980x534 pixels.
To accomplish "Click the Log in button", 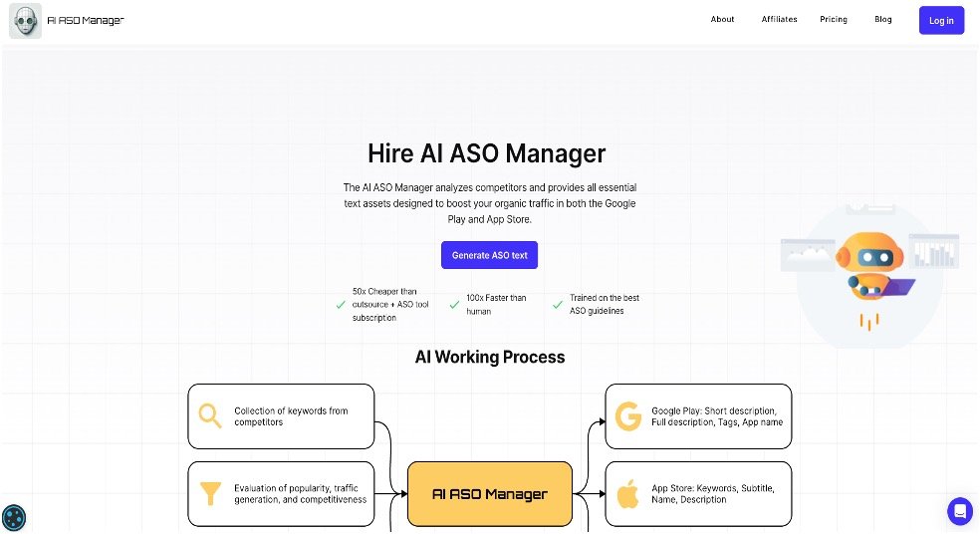I will point(940,21).
